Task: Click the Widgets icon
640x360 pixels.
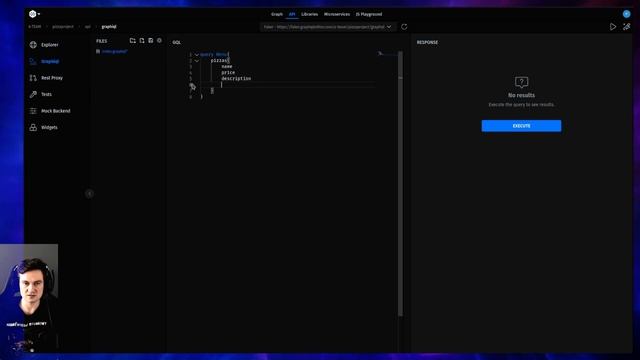Action: 33,127
